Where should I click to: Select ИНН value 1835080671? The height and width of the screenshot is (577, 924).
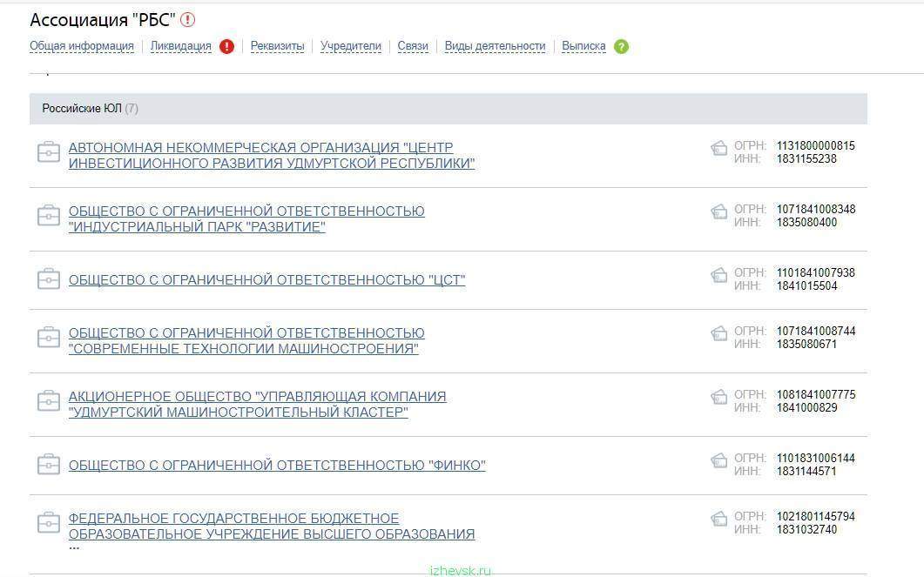coord(806,345)
